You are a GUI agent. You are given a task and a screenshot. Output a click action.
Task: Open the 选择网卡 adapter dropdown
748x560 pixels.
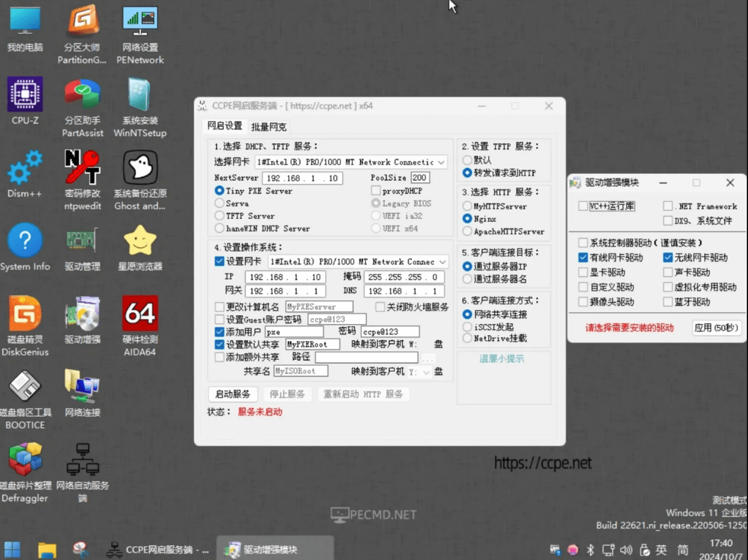[x=351, y=162]
